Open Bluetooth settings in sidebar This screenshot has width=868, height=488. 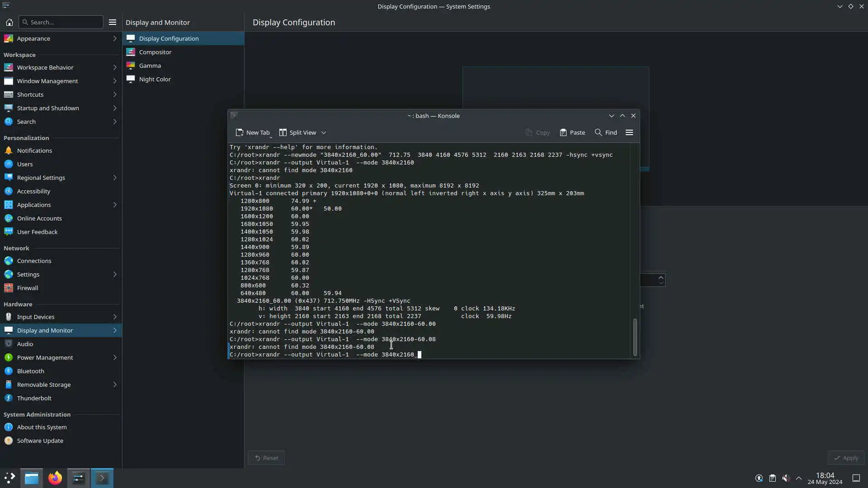tap(30, 371)
